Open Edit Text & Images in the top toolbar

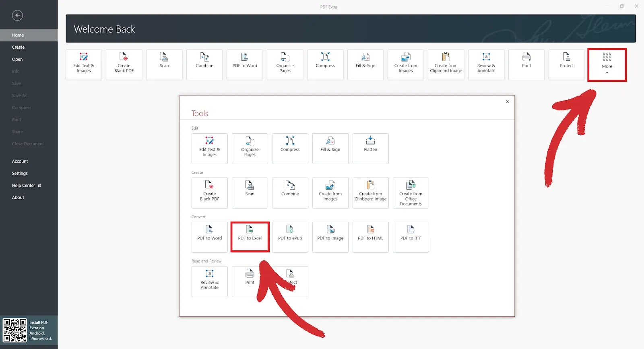click(x=84, y=64)
